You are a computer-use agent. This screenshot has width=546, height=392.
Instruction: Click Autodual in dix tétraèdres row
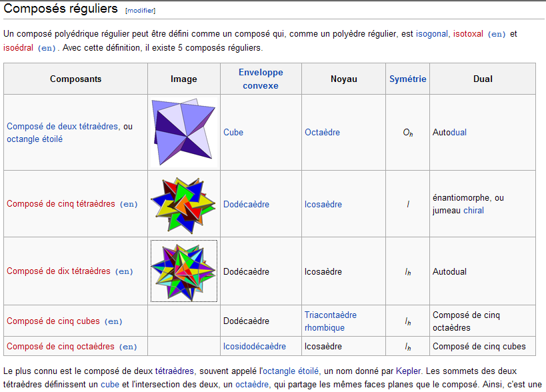pos(449,271)
